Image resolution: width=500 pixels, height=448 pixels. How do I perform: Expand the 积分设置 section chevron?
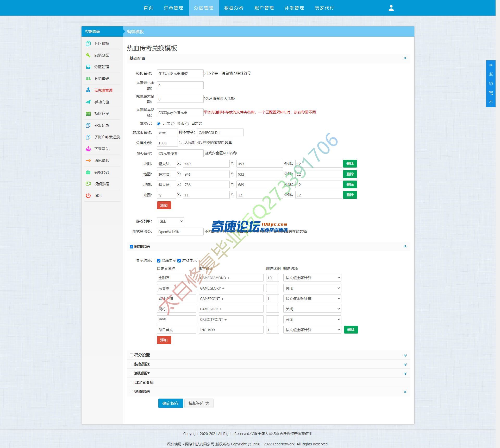(405, 355)
